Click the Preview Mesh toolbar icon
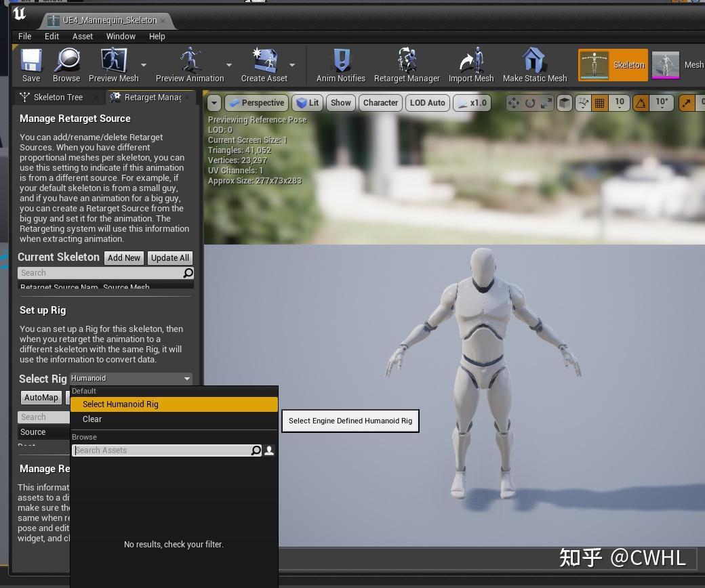Screen dimensions: 705x588 (112, 64)
